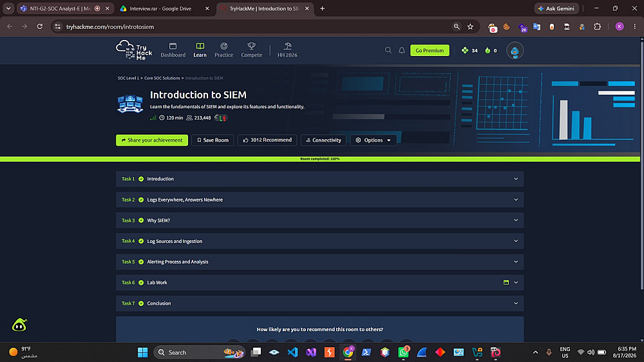The image size is (644, 362).
Task: Open the Options dropdown
Action: coord(374,140)
